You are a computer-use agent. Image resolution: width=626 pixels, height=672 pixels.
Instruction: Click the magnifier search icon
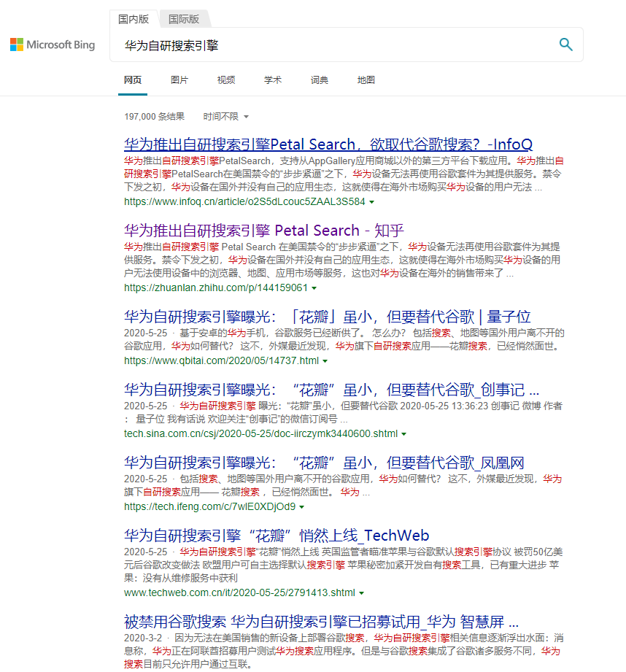565,44
